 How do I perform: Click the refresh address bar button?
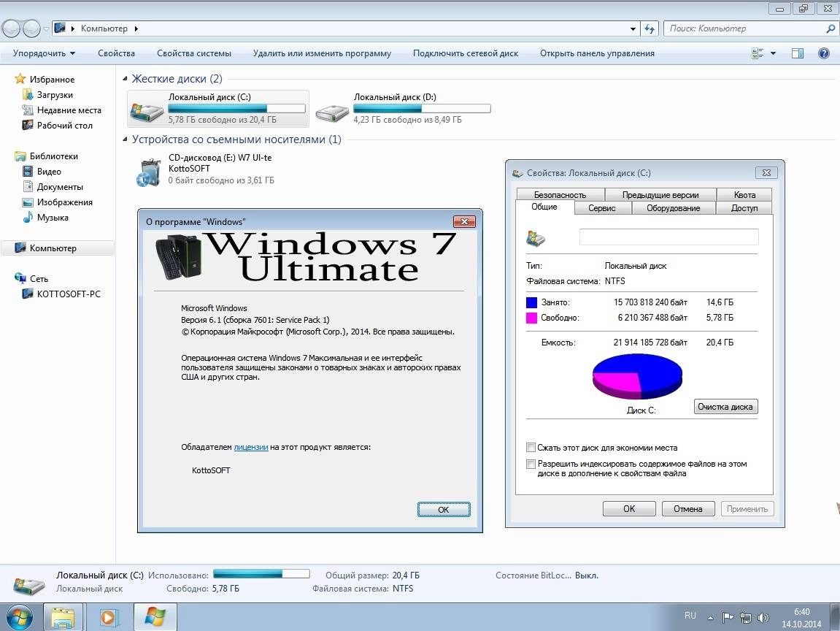click(650, 29)
